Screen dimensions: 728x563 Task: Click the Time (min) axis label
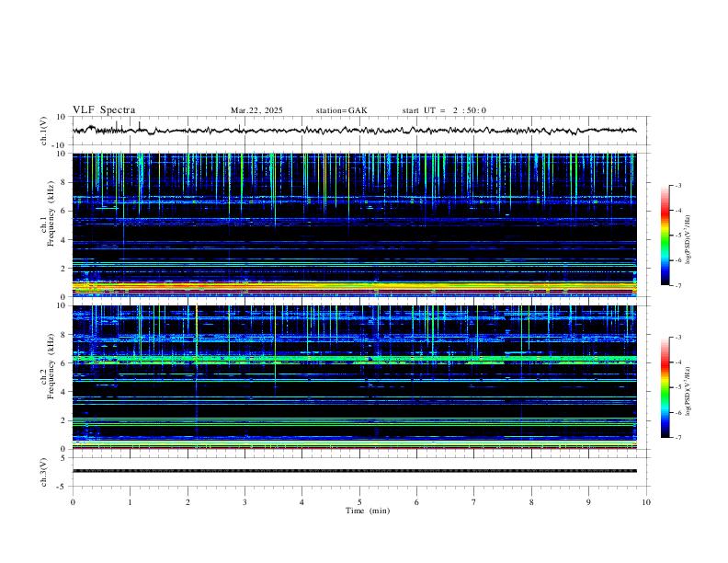(x=368, y=511)
